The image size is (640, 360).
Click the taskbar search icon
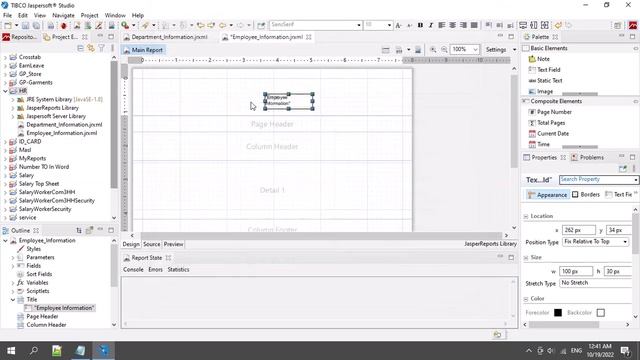pos(34,351)
